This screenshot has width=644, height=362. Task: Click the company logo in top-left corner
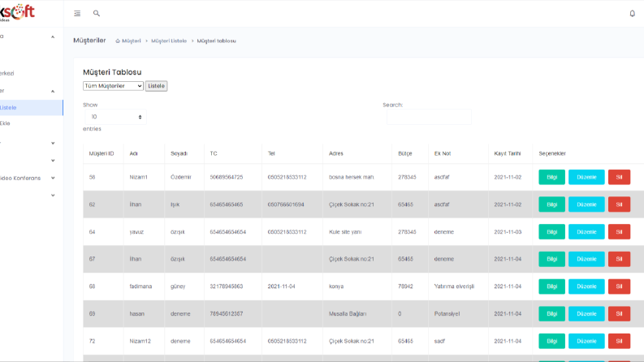(x=17, y=12)
